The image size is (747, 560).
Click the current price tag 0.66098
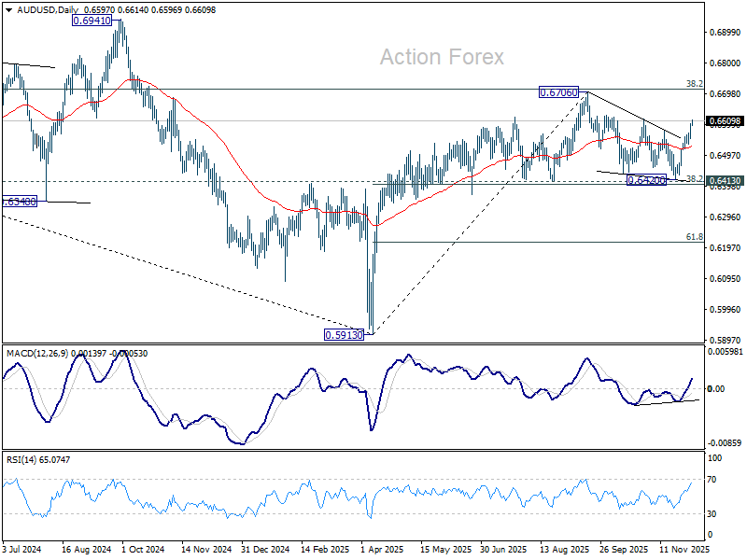click(x=726, y=121)
